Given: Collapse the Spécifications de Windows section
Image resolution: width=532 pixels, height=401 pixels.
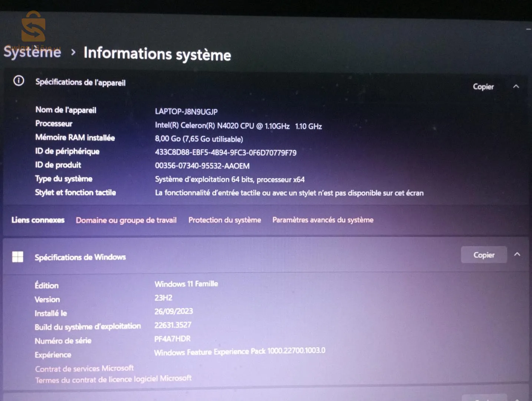Looking at the screenshot, I should coord(517,254).
